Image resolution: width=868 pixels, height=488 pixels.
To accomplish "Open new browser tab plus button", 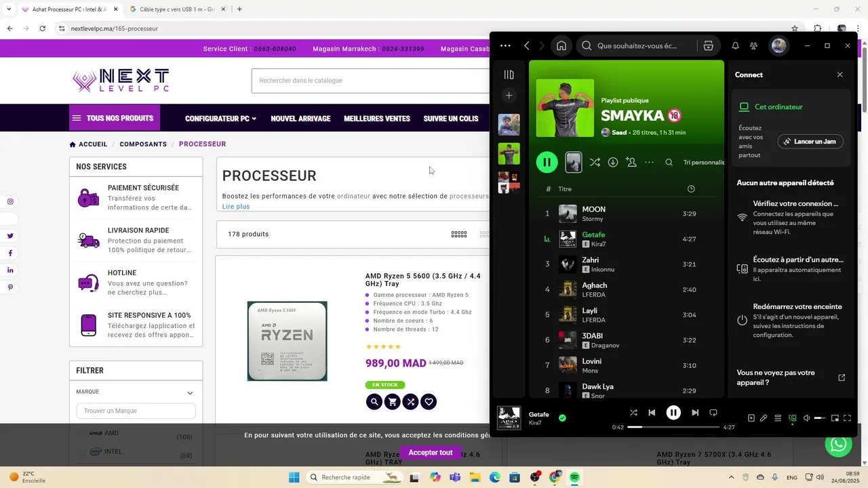I will pyautogui.click(x=239, y=9).
